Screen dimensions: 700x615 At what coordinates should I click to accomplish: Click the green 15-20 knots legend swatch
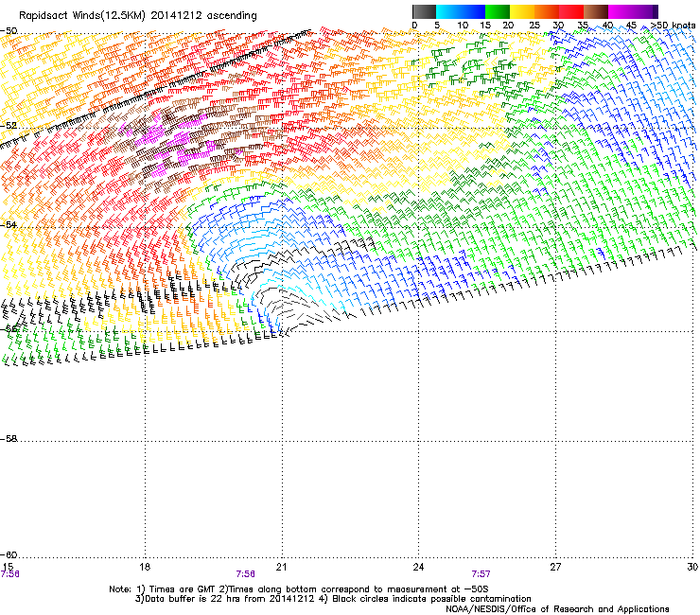pos(498,11)
